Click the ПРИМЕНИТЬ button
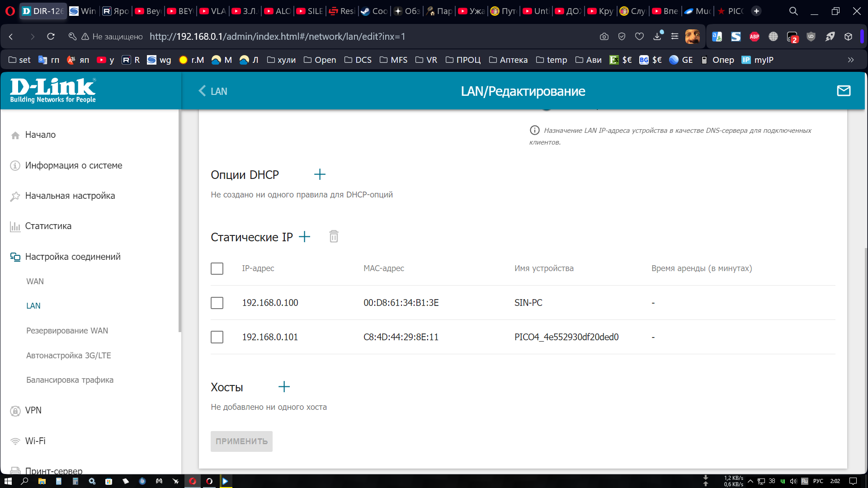868x488 pixels. [x=241, y=441]
